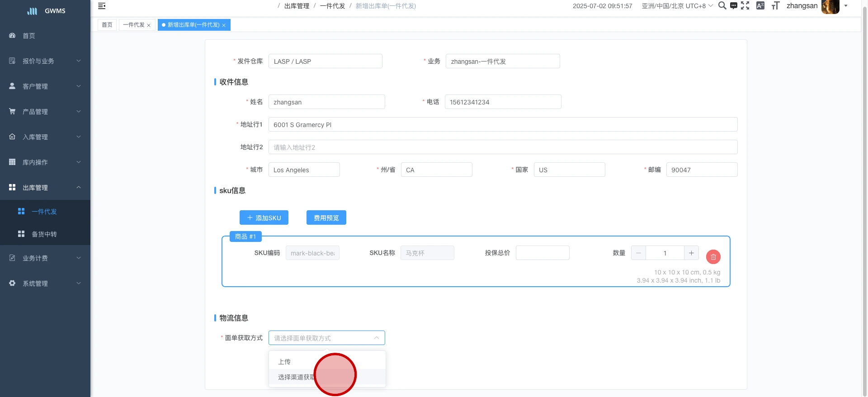Open the search magnifier icon in header
The height and width of the screenshot is (397, 868).
pyautogui.click(x=722, y=5)
